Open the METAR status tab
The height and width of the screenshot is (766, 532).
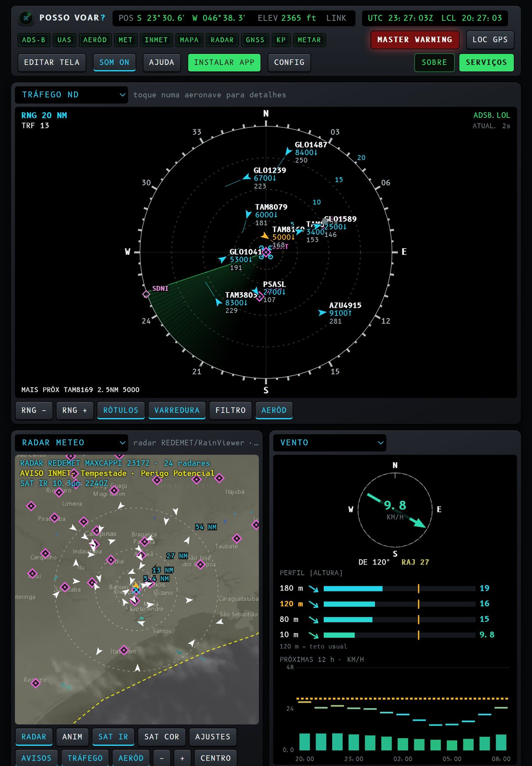click(309, 40)
